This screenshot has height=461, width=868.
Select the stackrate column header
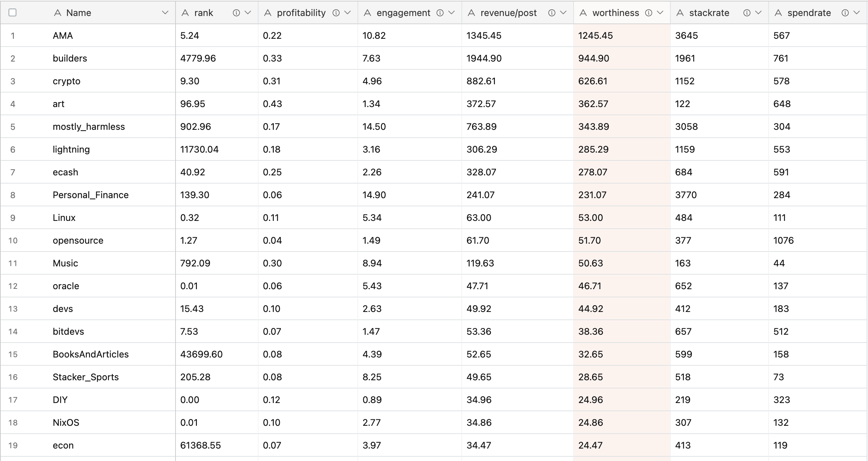pos(709,13)
